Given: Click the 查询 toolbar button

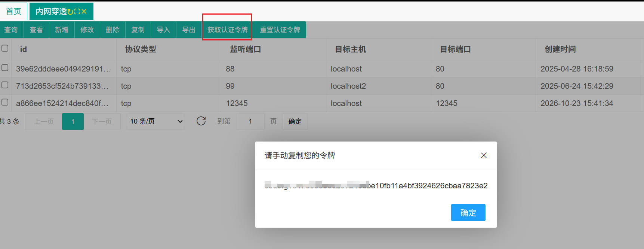Looking at the screenshot, I should (x=11, y=30).
